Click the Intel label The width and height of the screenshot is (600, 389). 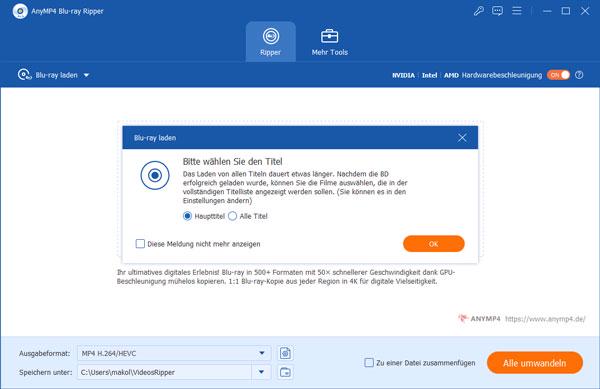pos(429,75)
